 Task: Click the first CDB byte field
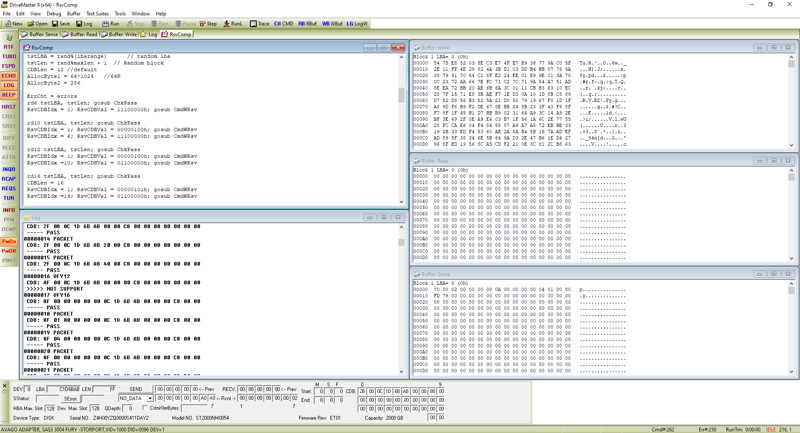(x=362, y=391)
